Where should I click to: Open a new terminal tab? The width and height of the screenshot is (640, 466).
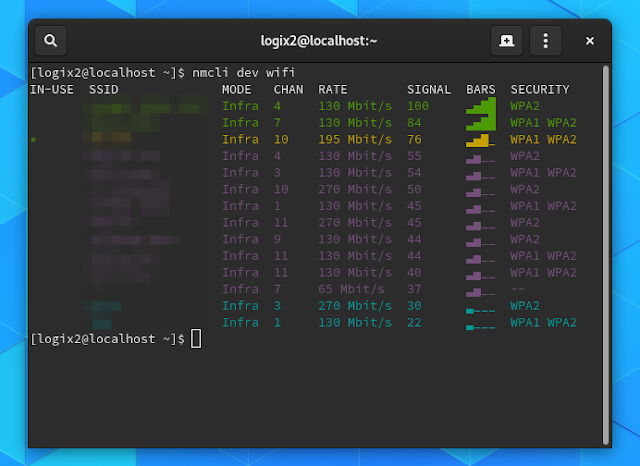coord(507,41)
